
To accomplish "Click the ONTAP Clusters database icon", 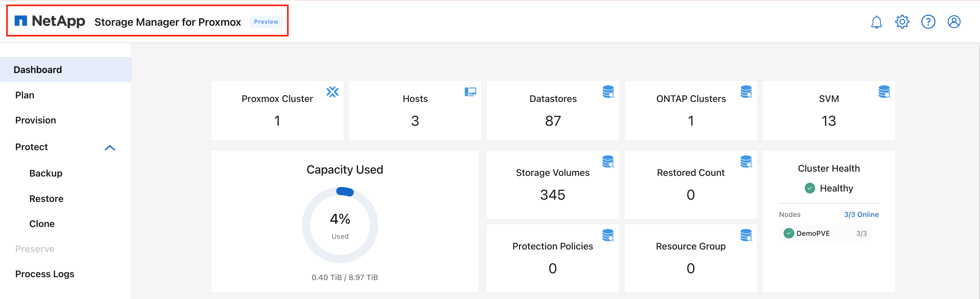I will click(746, 92).
